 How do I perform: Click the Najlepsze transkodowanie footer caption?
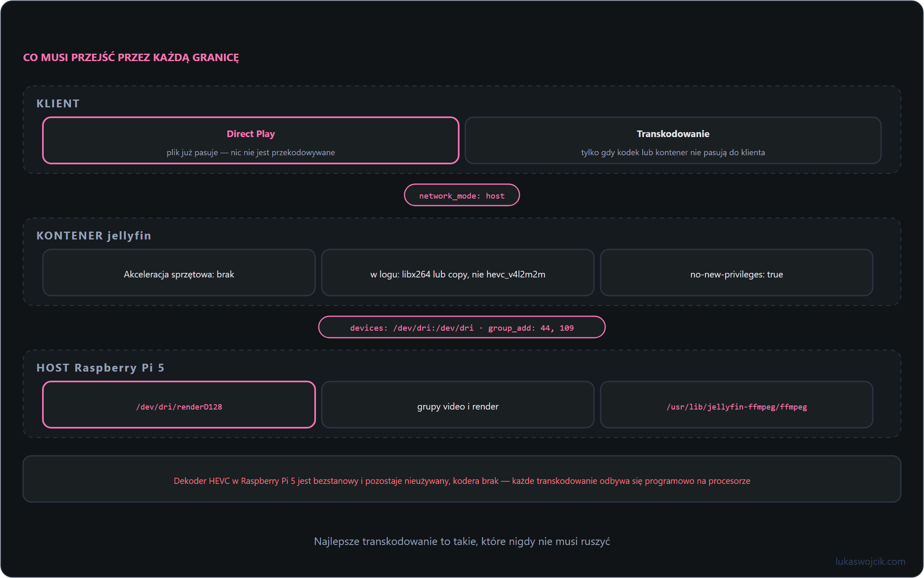[x=462, y=541]
